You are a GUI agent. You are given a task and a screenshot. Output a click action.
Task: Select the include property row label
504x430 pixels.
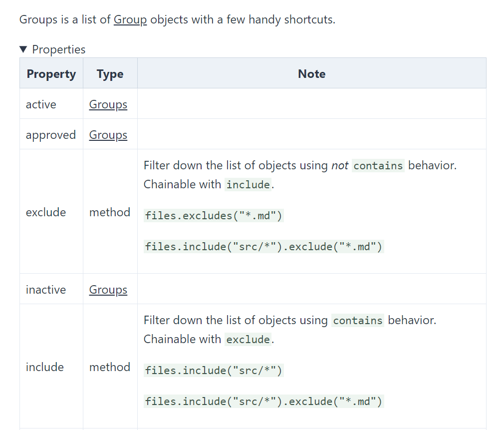[x=45, y=367]
